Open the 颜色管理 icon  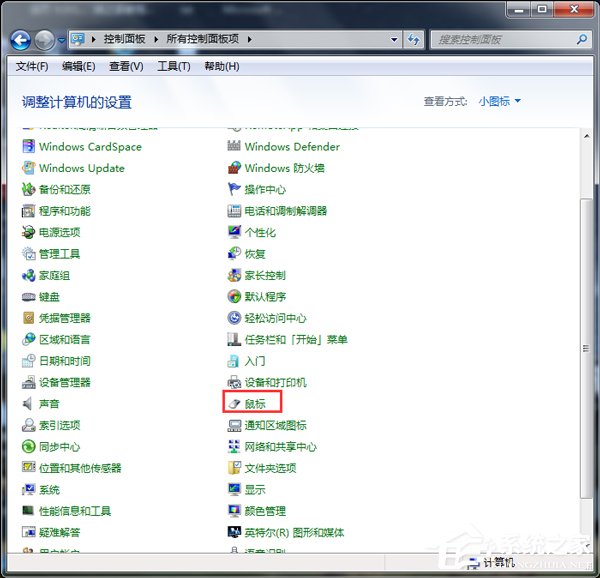coord(264,511)
